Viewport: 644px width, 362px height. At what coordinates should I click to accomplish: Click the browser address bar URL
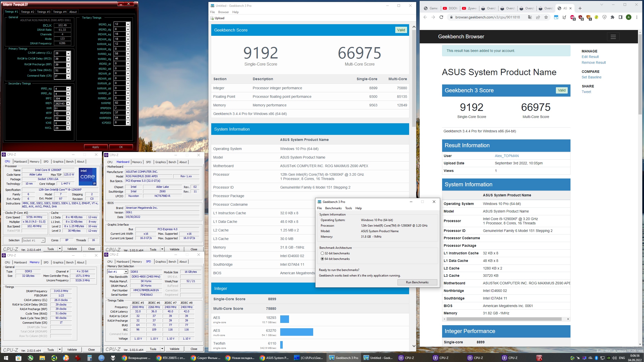(487, 17)
